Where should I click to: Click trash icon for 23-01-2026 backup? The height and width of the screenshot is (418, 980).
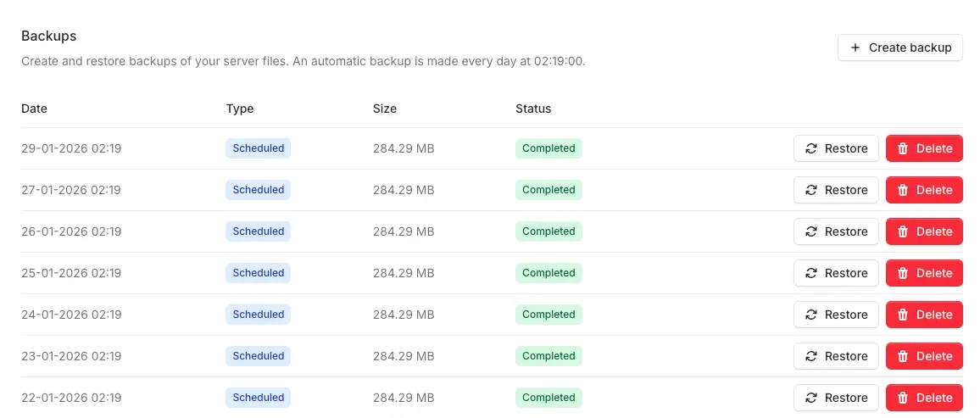tap(903, 356)
